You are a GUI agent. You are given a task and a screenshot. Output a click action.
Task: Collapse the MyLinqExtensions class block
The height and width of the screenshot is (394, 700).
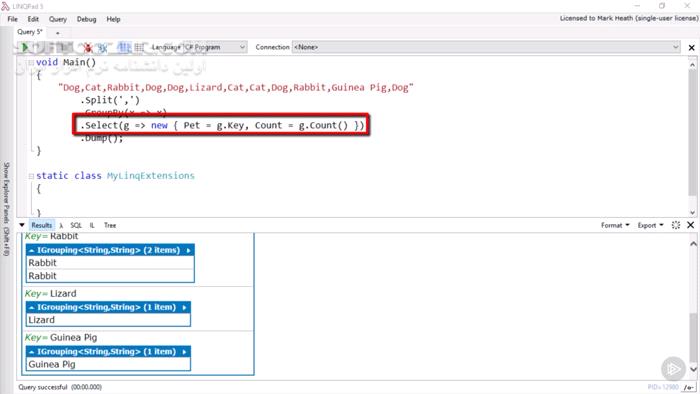pyautogui.click(x=31, y=176)
